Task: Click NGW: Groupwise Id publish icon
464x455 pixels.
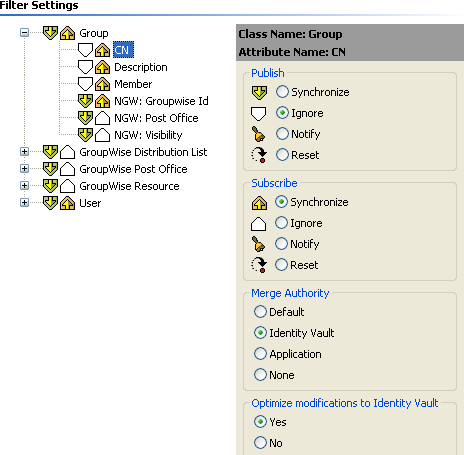Action: (x=85, y=101)
